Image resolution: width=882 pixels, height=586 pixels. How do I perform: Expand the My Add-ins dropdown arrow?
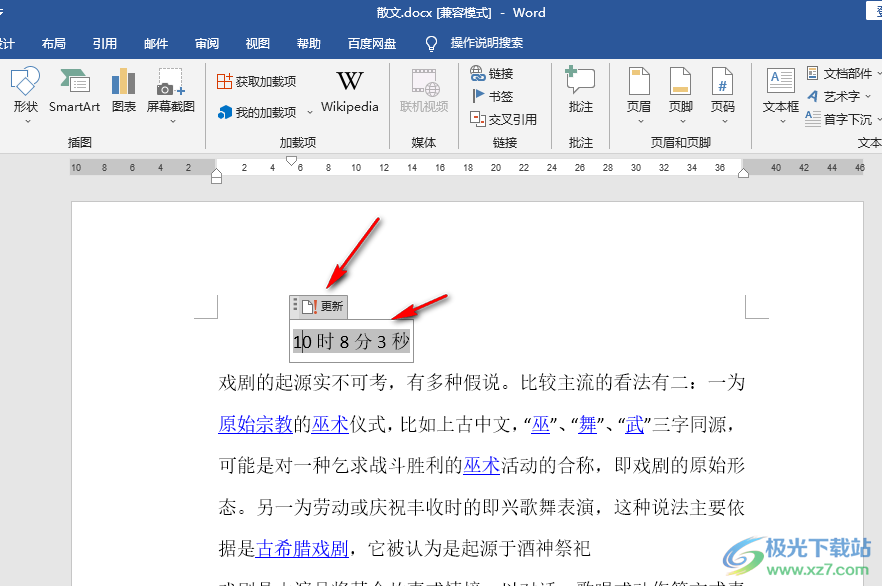pyautogui.click(x=309, y=113)
